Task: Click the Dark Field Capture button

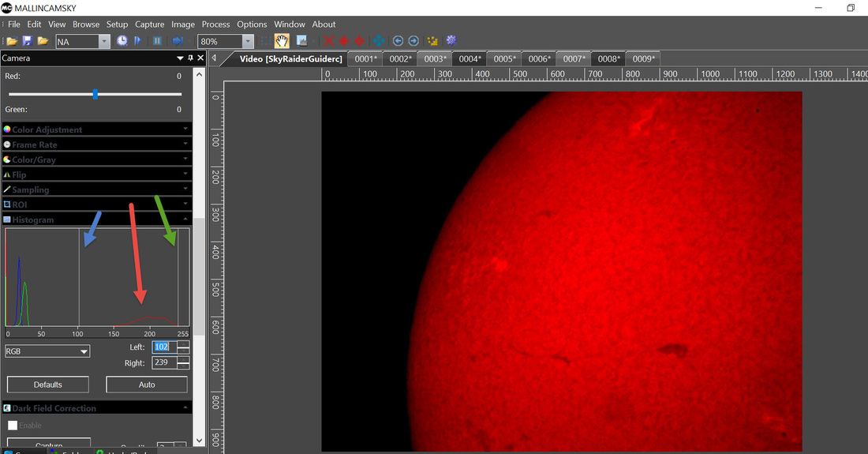Action: pyautogui.click(x=49, y=444)
